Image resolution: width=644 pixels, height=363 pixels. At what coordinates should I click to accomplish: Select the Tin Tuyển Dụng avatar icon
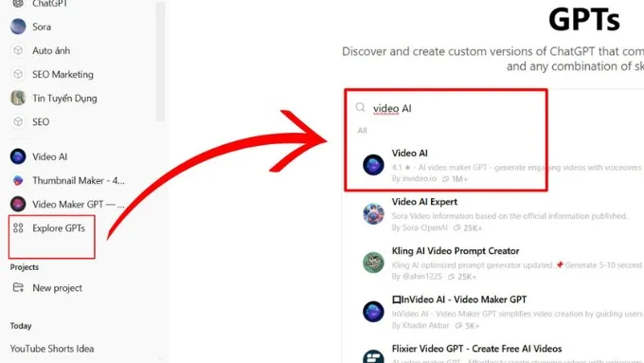pos(18,98)
